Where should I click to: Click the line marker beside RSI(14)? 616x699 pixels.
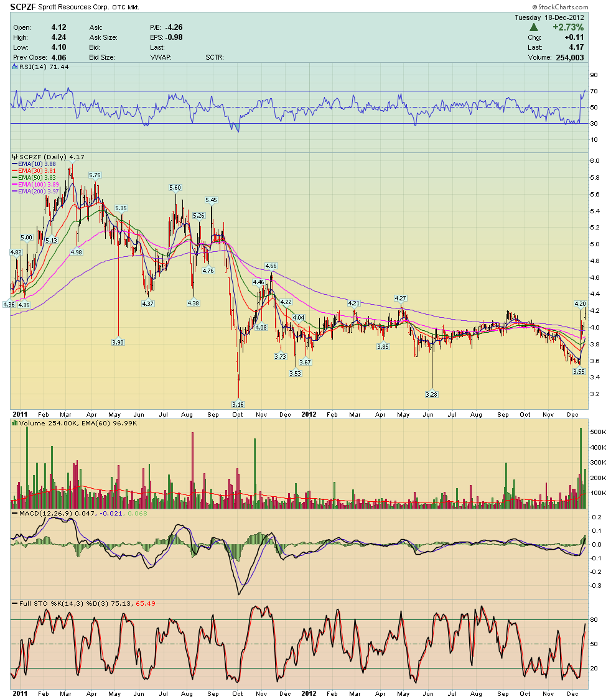pos(15,67)
